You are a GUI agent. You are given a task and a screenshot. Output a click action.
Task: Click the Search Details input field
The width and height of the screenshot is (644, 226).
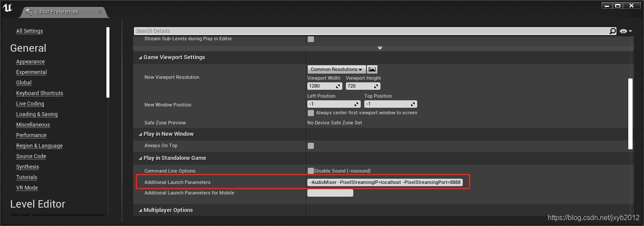click(x=372, y=31)
